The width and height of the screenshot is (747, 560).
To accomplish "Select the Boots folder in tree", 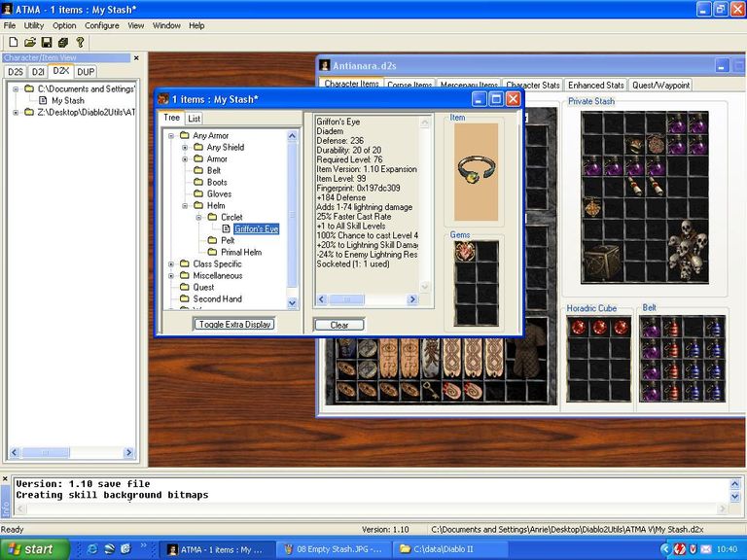I will coord(217,183).
